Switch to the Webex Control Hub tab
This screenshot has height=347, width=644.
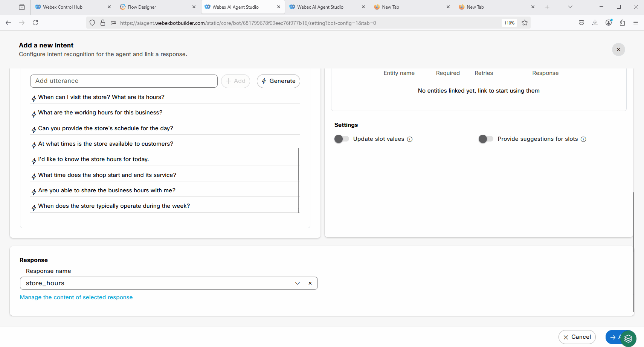click(x=63, y=7)
